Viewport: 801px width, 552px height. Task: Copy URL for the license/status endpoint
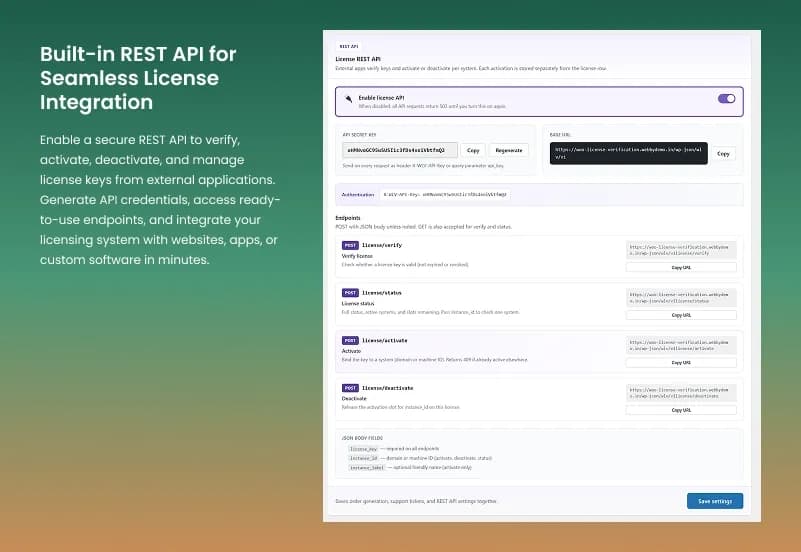coord(681,315)
